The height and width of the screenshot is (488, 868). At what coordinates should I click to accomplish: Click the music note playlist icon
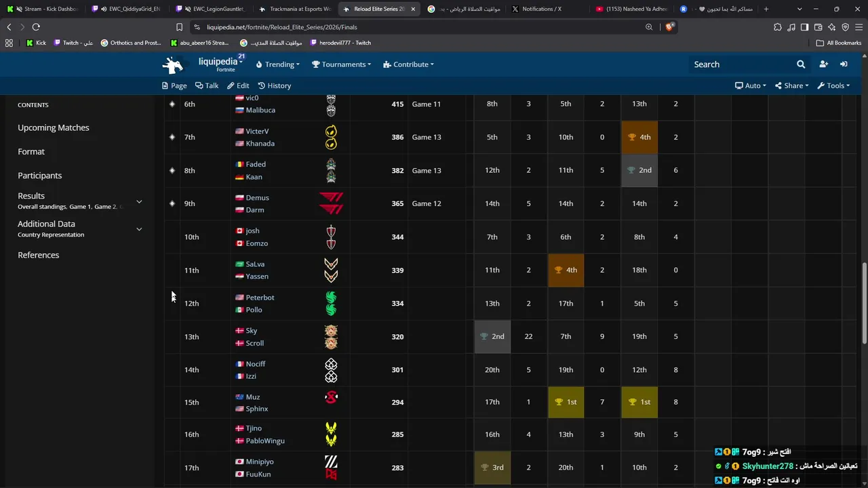click(x=791, y=27)
